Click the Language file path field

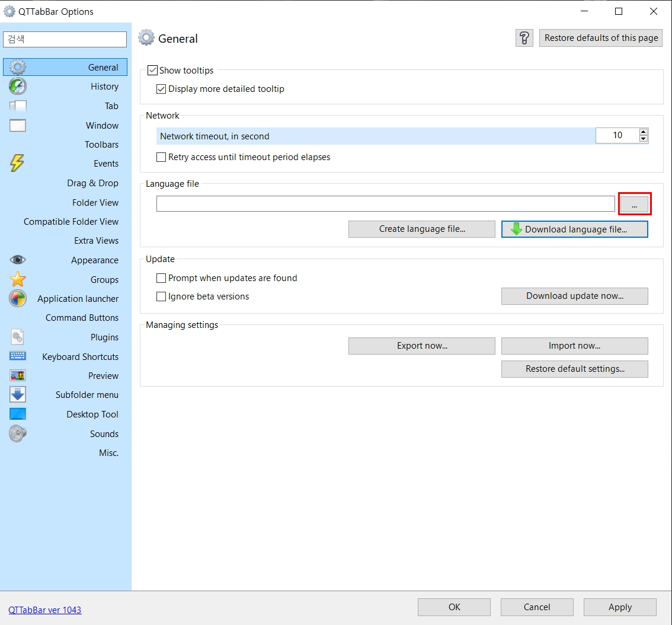(386, 204)
